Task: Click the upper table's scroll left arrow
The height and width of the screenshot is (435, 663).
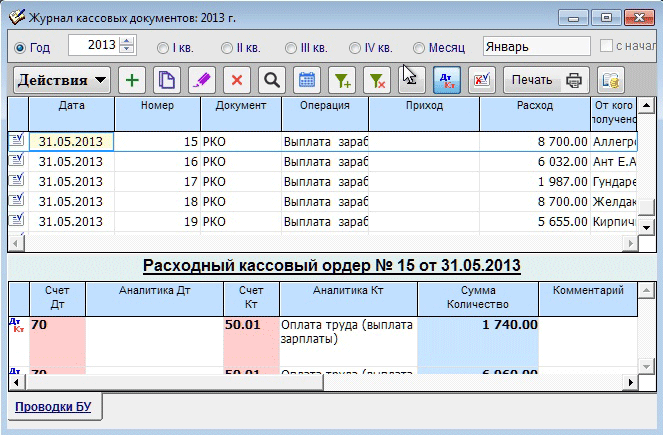Action: (x=16, y=243)
